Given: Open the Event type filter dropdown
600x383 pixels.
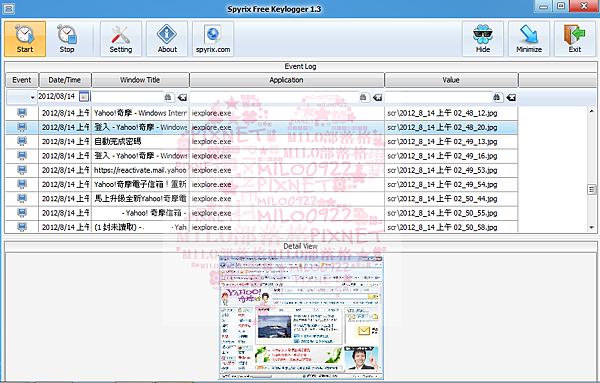Looking at the screenshot, I should pos(21,97).
